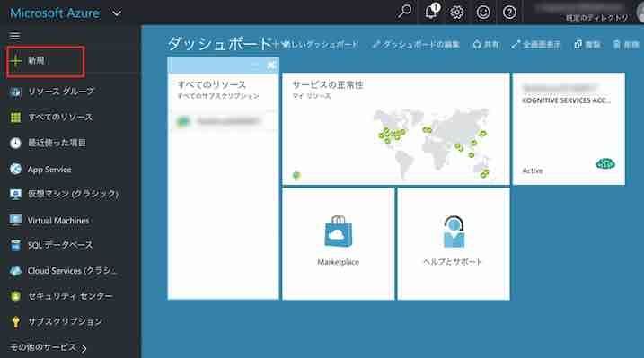Click the dash button on resources tile header
The height and width of the screenshot is (358, 644).
(x=255, y=65)
